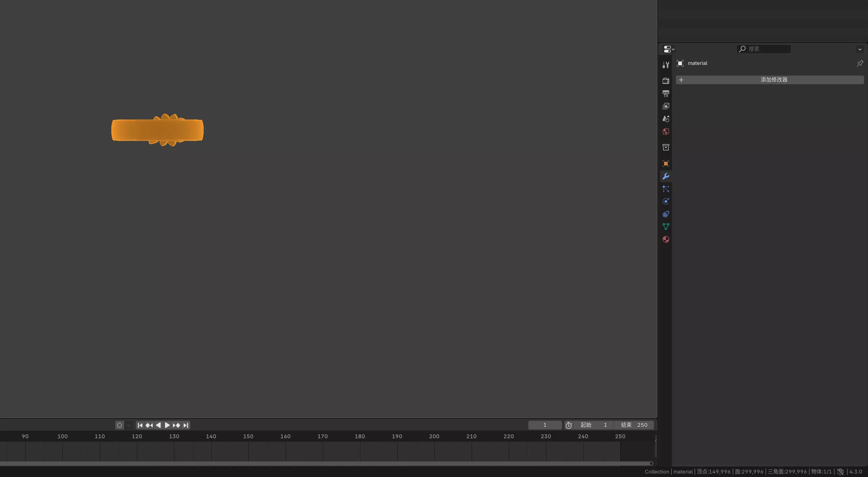Image resolution: width=868 pixels, height=477 pixels.
Task: Open the World properties tab
Action: pos(666,131)
